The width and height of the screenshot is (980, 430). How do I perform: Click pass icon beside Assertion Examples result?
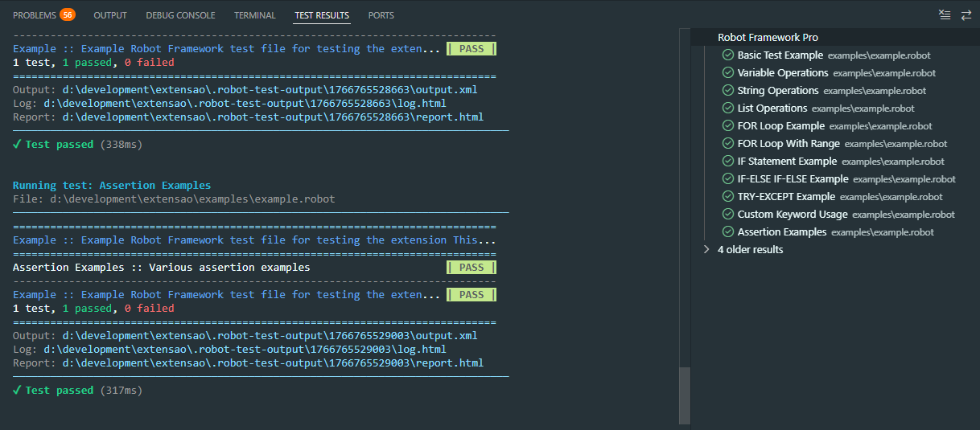tap(727, 232)
